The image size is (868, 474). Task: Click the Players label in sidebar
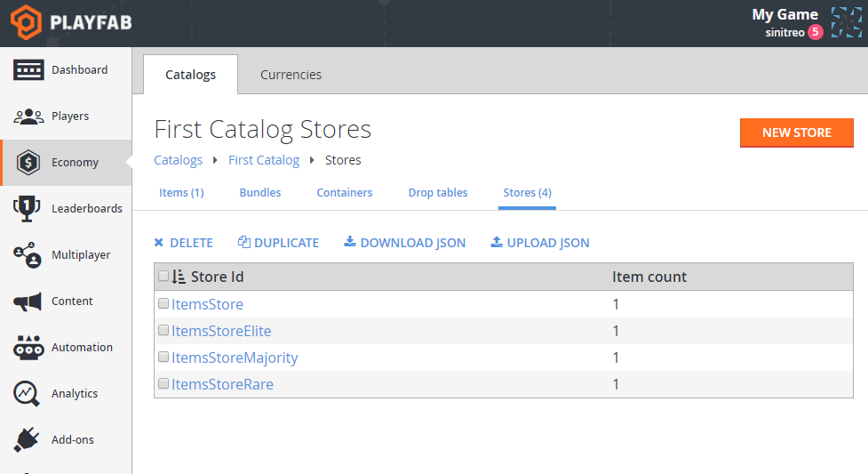click(70, 116)
